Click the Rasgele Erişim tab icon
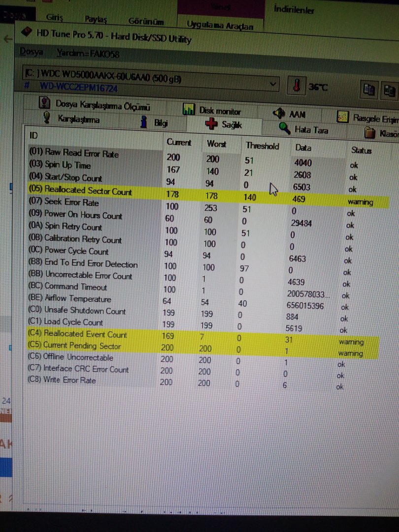 (x=343, y=117)
